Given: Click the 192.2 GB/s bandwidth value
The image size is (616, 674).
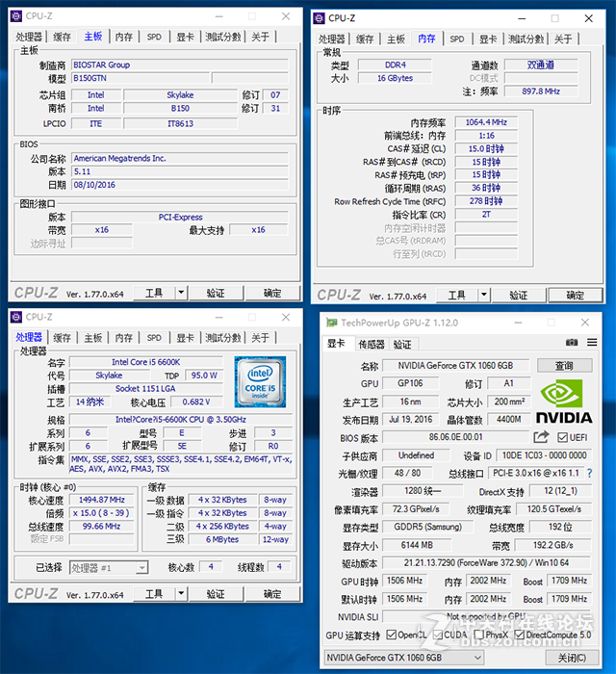Looking at the screenshot, I should (553, 545).
